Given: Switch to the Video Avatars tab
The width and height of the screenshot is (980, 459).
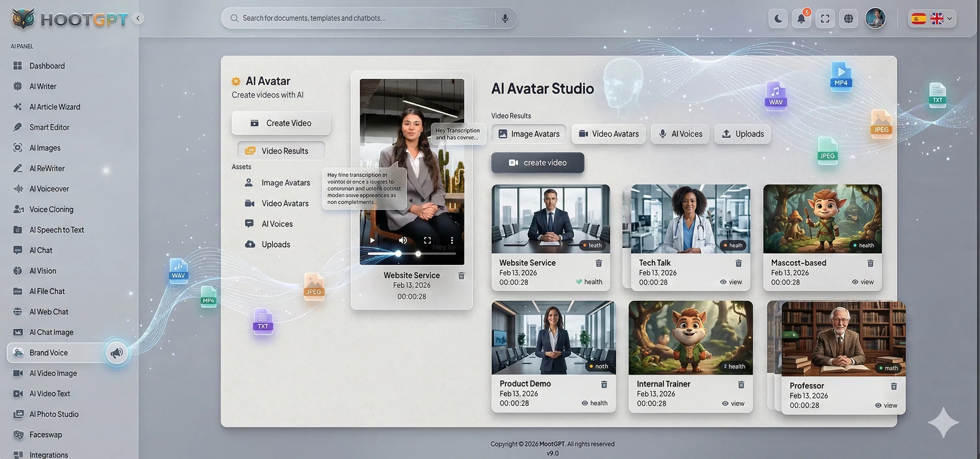Looking at the screenshot, I should pyautogui.click(x=608, y=134).
